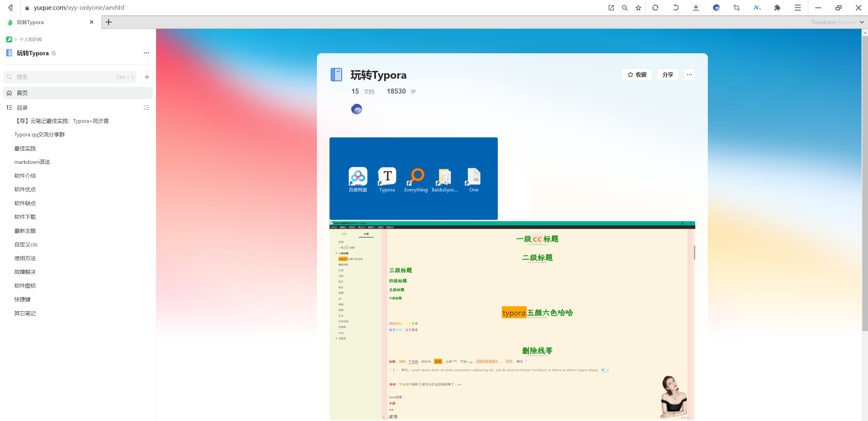
Task: Bookmark page with the star icon
Action: [638, 7]
